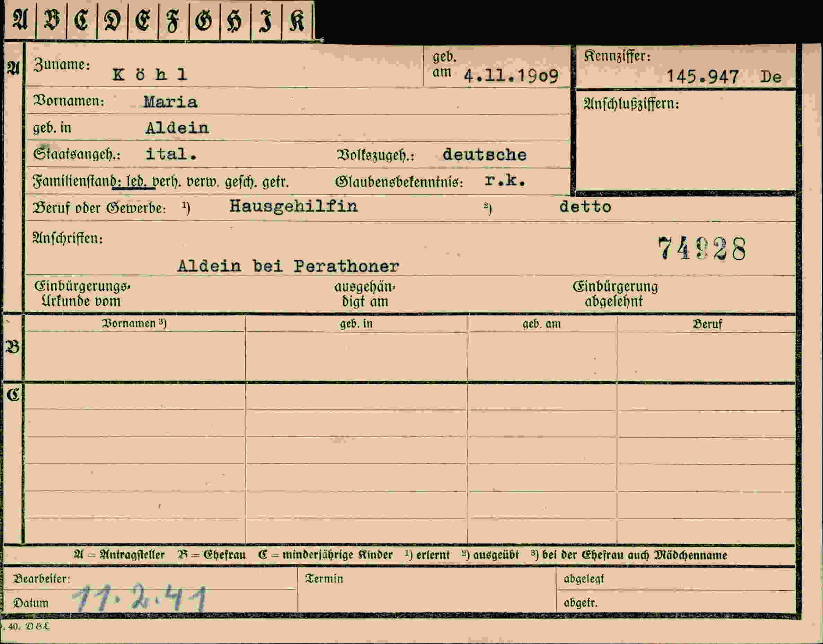Click the 'Beruf' column header

tap(707, 324)
